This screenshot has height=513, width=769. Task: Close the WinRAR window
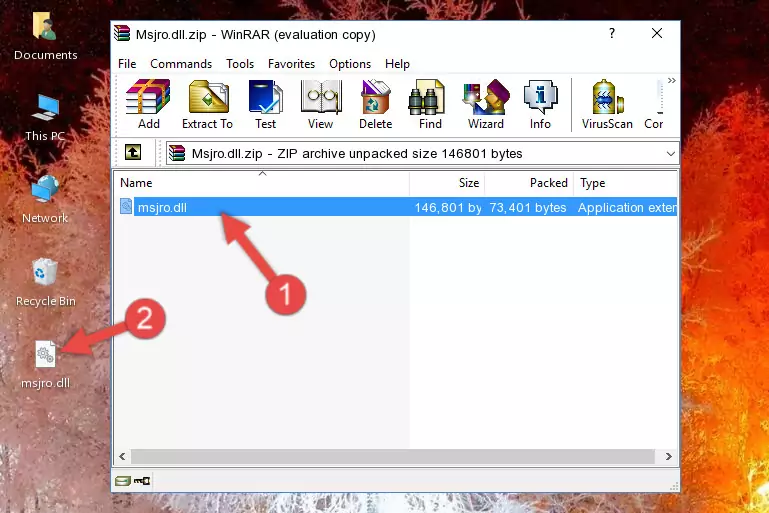click(657, 33)
